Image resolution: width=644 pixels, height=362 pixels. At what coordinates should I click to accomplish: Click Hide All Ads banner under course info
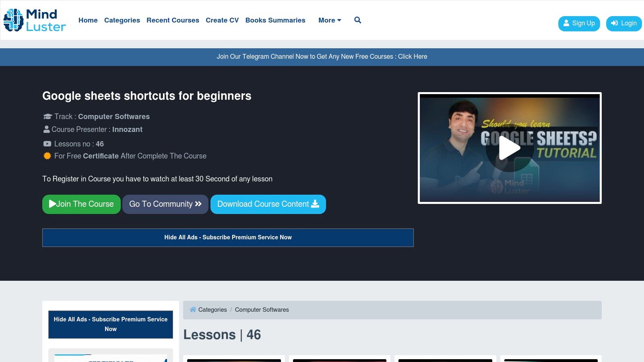click(228, 238)
